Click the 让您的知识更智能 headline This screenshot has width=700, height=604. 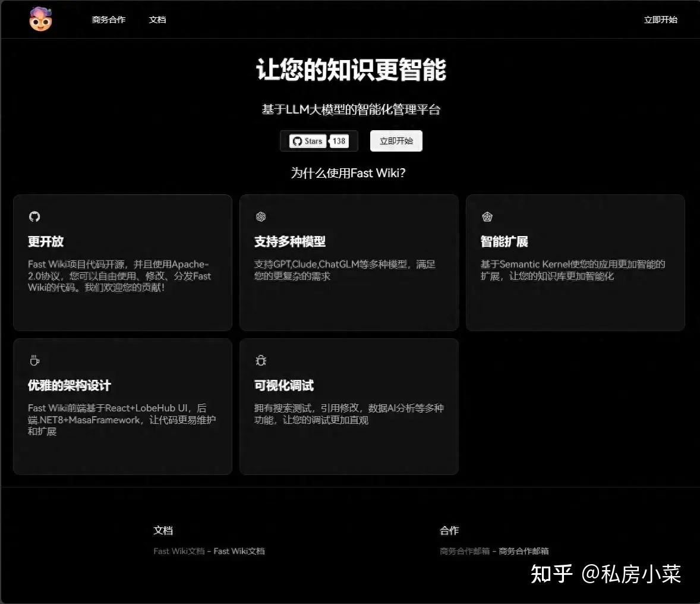[x=351, y=70]
